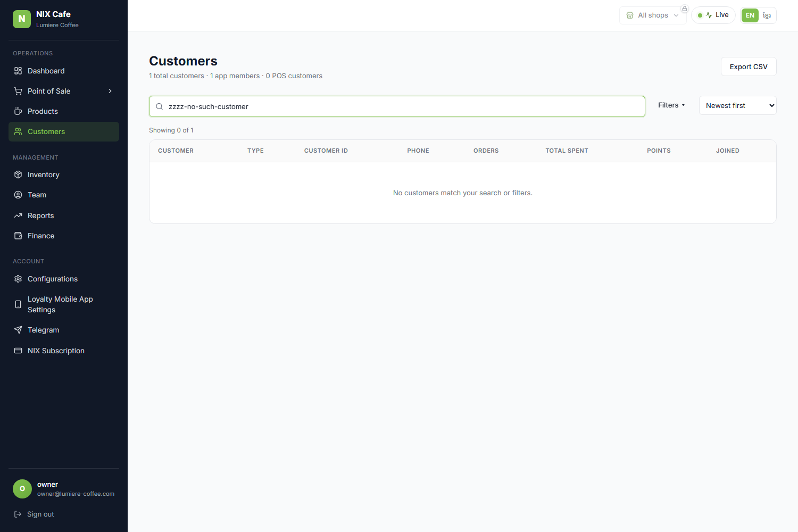Screen dimensions: 798x532
Task: Click the TOTAL SPENT column header
Action: pos(567,151)
